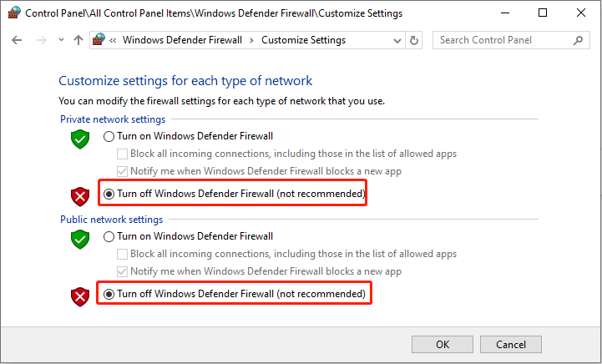
Task: Expand the breadcrumb chevron after Windows Defender Firewall
Action: coord(252,40)
